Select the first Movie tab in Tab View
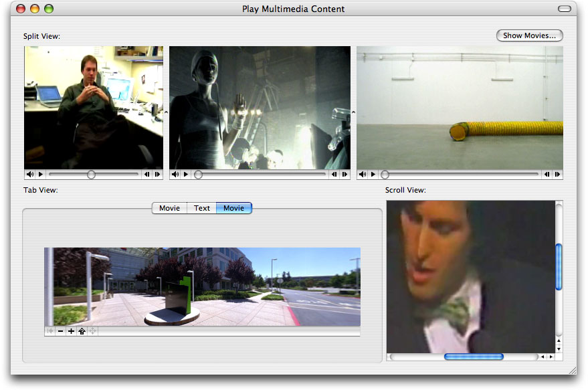The image size is (588, 390). click(169, 208)
